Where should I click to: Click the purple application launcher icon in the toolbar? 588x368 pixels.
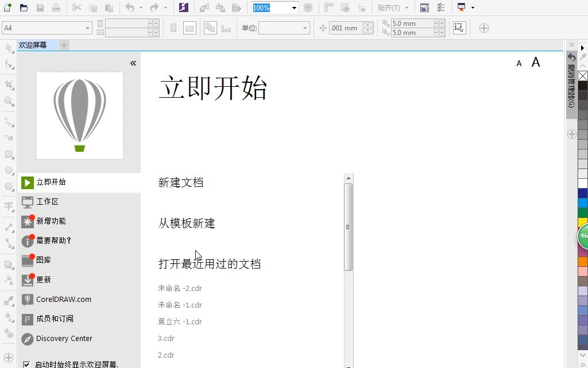[x=183, y=7]
